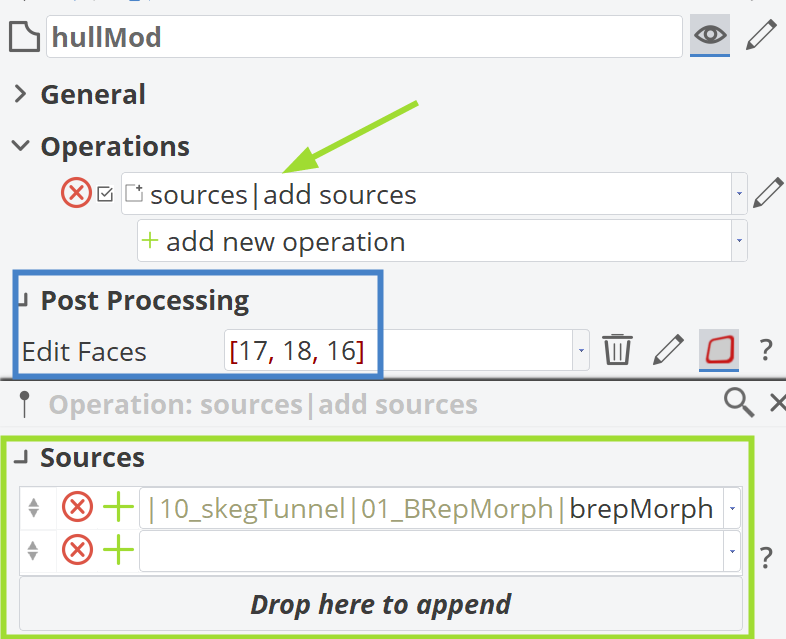Pin the Operation sources panel
The image size is (786, 639).
click(24, 404)
